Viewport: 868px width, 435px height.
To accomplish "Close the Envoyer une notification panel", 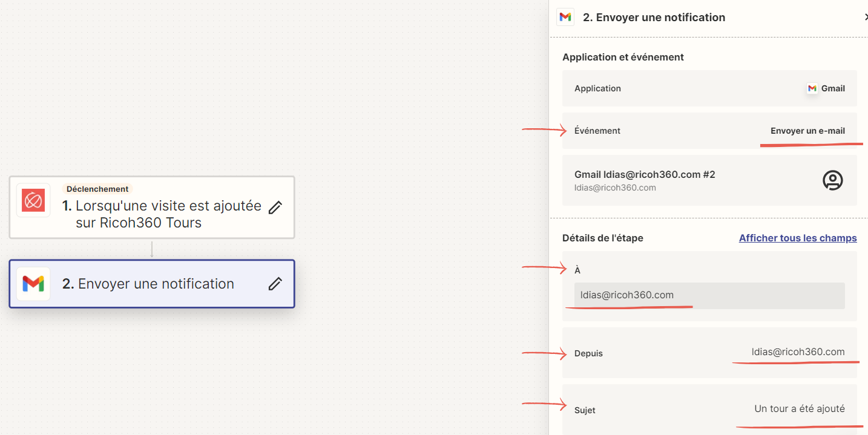I will pyautogui.click(x=866, y=18).
